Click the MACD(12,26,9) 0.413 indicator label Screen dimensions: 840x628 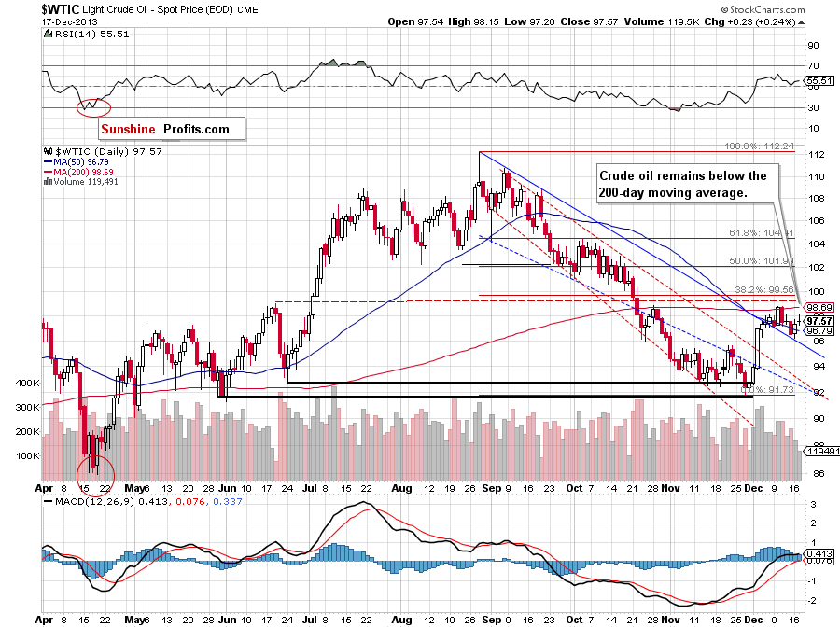(111, 502)
